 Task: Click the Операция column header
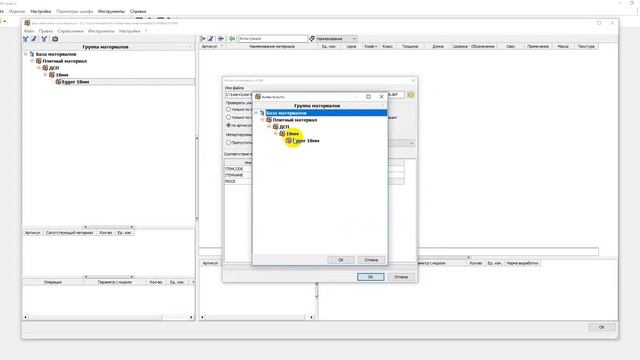[53, 282]
